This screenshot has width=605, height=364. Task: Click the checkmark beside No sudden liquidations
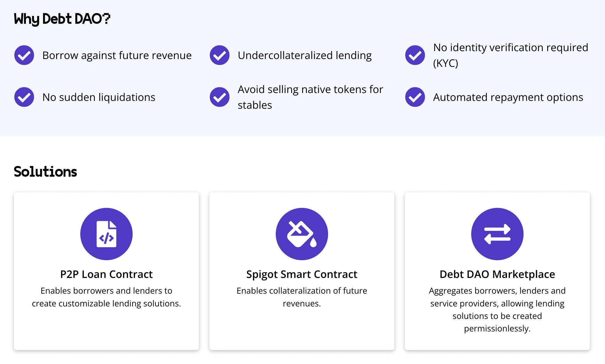tap(24, 97)
